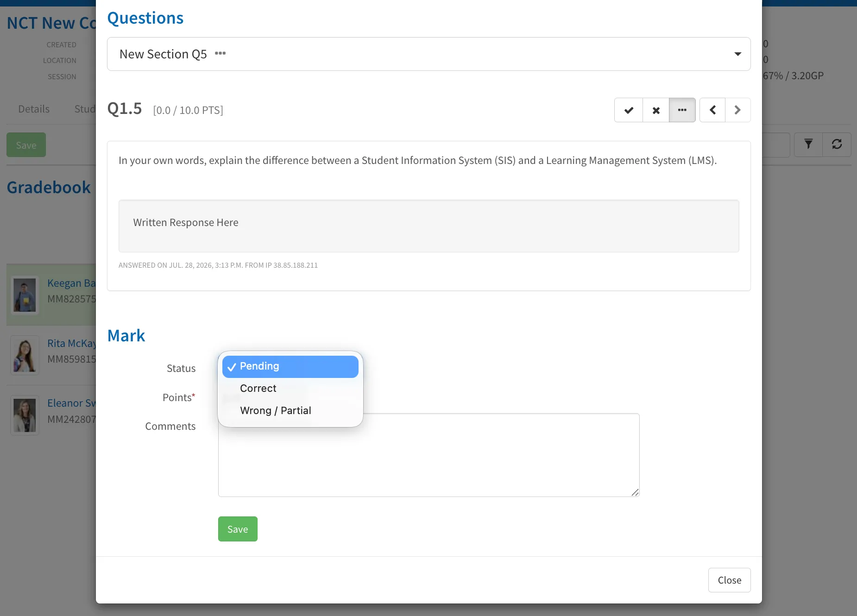The image size is (857, 616).
Task: Click the Questions heading
Action: [x=145, y=18]
